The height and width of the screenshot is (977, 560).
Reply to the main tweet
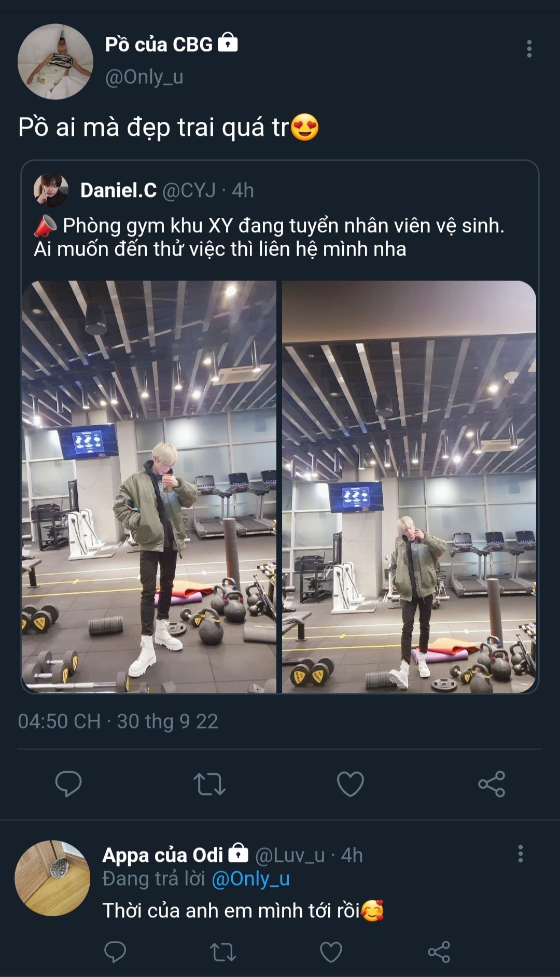[x=68, y=783]
